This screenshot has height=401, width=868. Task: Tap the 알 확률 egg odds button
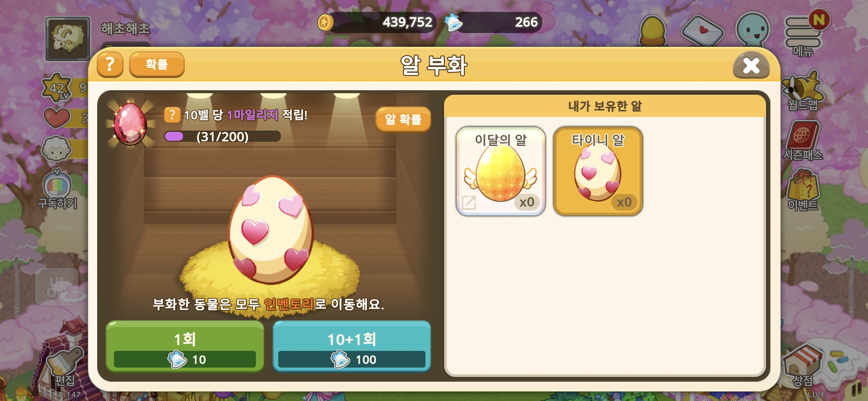pos(403,119)
